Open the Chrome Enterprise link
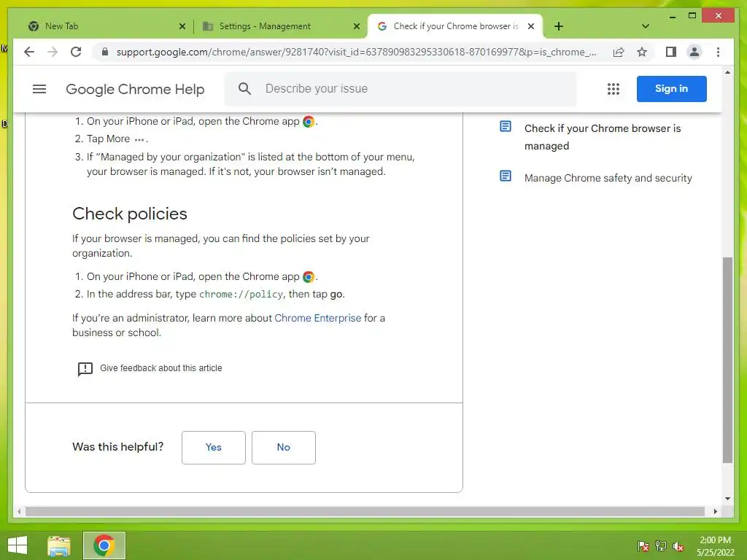This screenshot has width=747, height=560. (318, 318)
